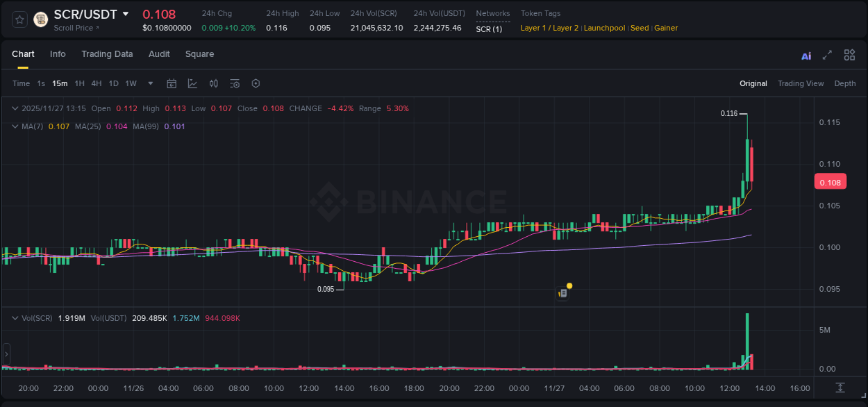Viewport: 868px width, 407px height.
Task: Open extra timeframes dropdown next to 1W
Action: pyautogui.click(x=149, y=83)
